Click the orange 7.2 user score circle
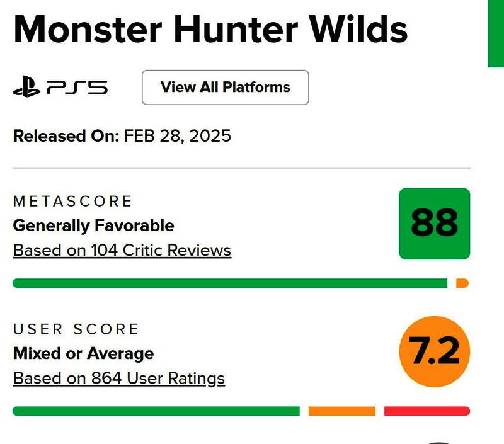504x444 pixels. coord(435,352)
